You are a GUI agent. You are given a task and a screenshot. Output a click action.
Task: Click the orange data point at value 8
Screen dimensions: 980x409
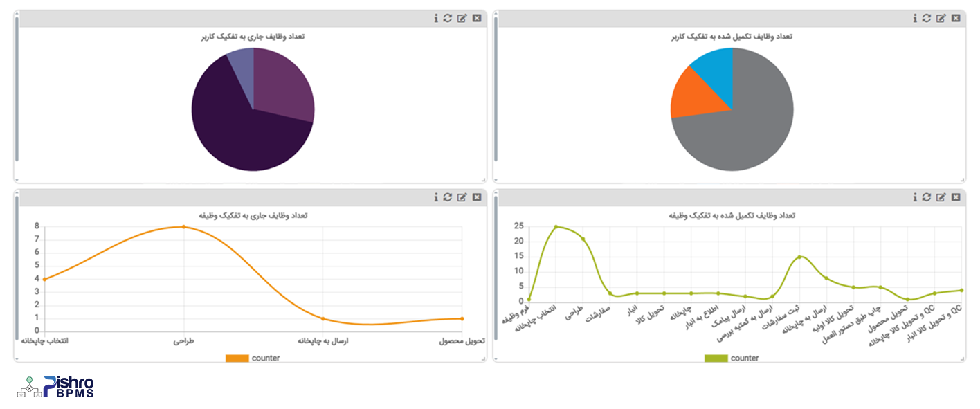pyautogui.click(x=183, y=226)
